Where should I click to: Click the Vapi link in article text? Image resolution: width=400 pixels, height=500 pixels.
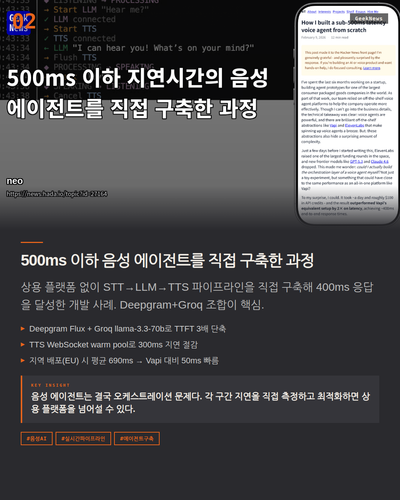(x=333, y=125)
